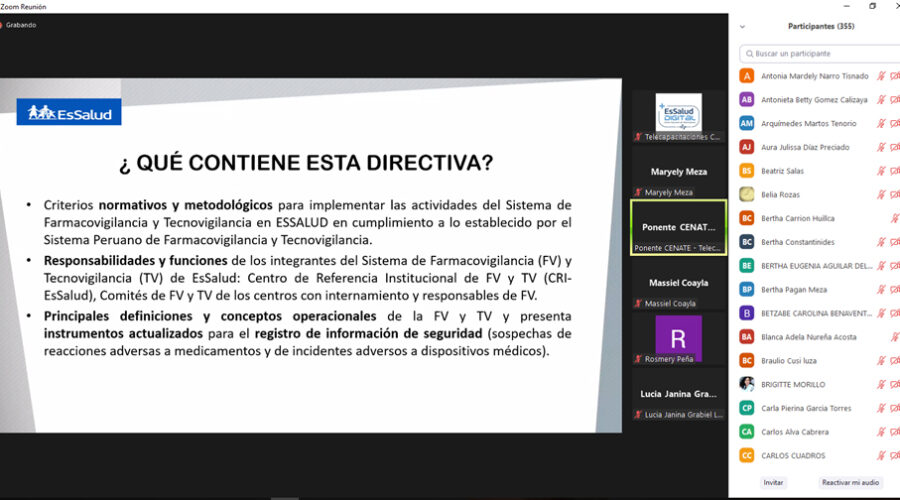Click muted mic icon for Antonieta Betty Gomez Calizaya
The height and width of the screenshot is (500, 900).
(x=881, y=99)
